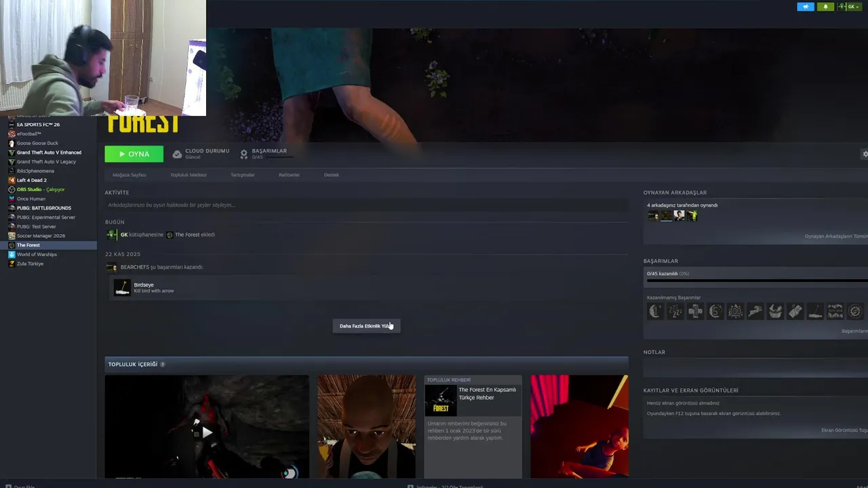Select eFootball in the library list
Image resolution: width=868 pixels, height=488 pixels.
tap(29, 134)
